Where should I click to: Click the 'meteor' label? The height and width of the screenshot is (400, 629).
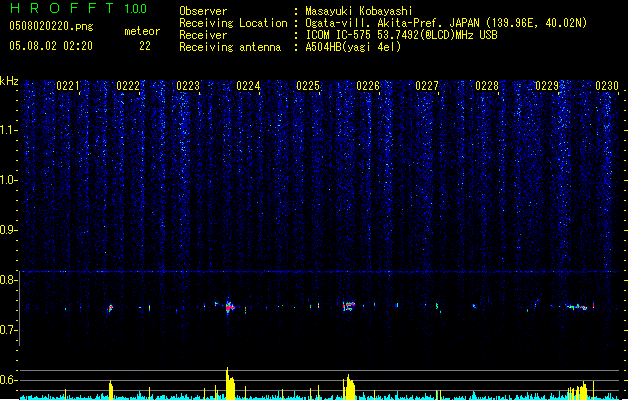142,31
